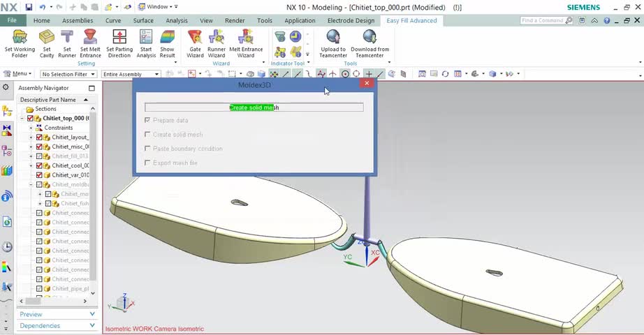Viewport: 644px width, 335px height.
Task: Click the Create solid mesh progress bar
Action: pos(254,107)
